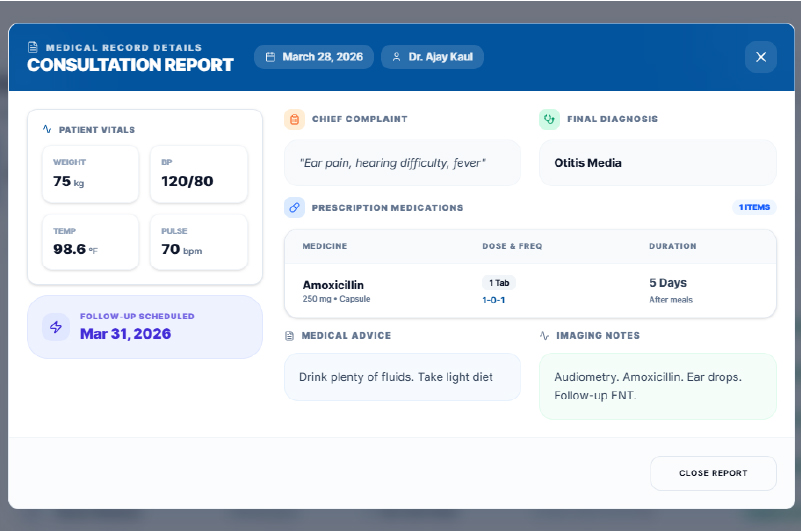Select the Weight 75 kg vitals card

click(90, 174)
